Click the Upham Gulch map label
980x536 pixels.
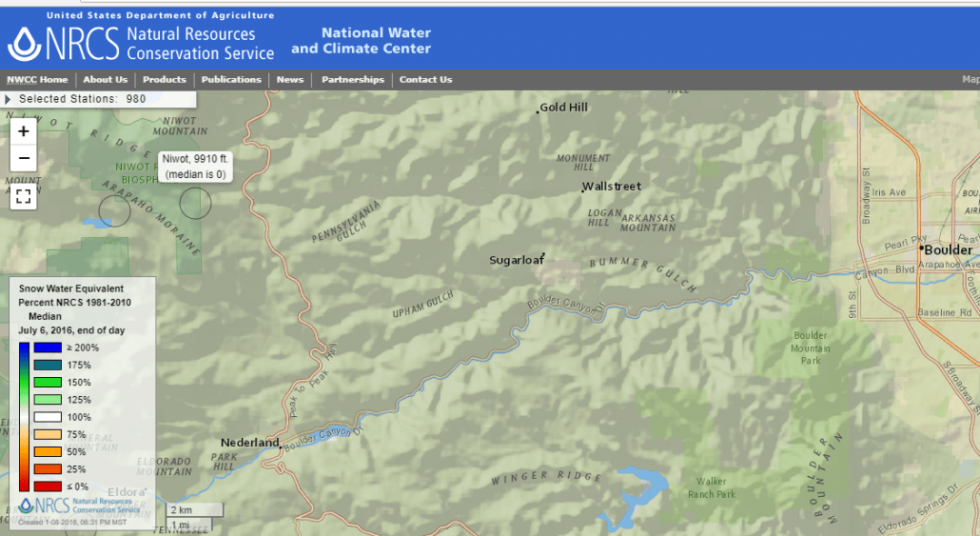423,304
